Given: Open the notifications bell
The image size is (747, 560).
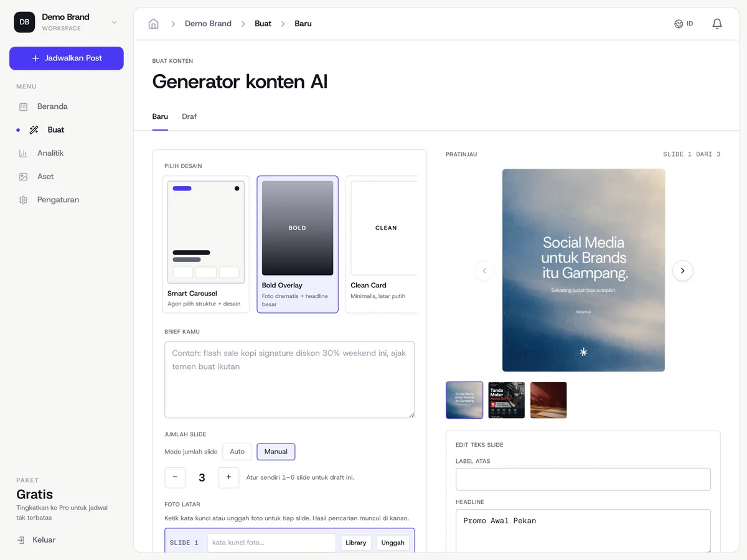Looking at the screenshot, I should (x=717, y=24).
